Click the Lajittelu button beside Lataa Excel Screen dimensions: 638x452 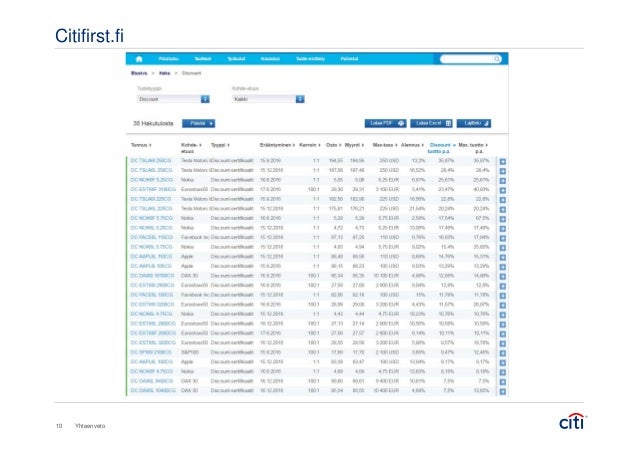point(474,123)
